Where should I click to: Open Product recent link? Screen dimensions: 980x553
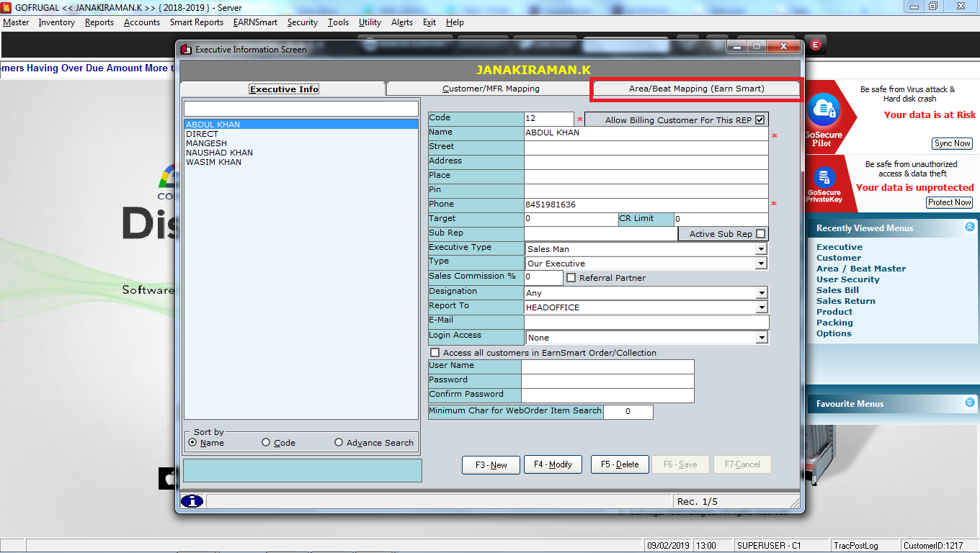click(x=834, y=312)
